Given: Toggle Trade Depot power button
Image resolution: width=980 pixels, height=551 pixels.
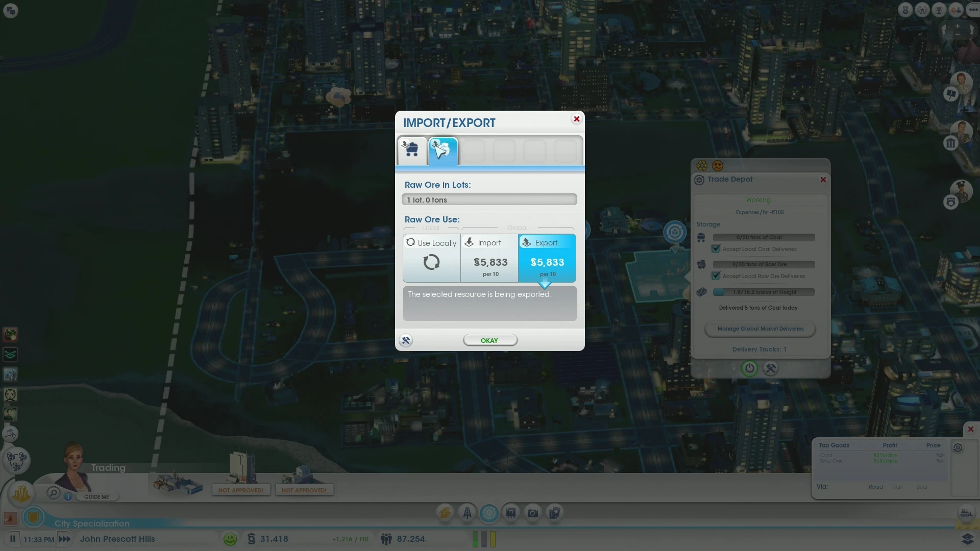Looking at the screenshot, I should pos(749,368).
